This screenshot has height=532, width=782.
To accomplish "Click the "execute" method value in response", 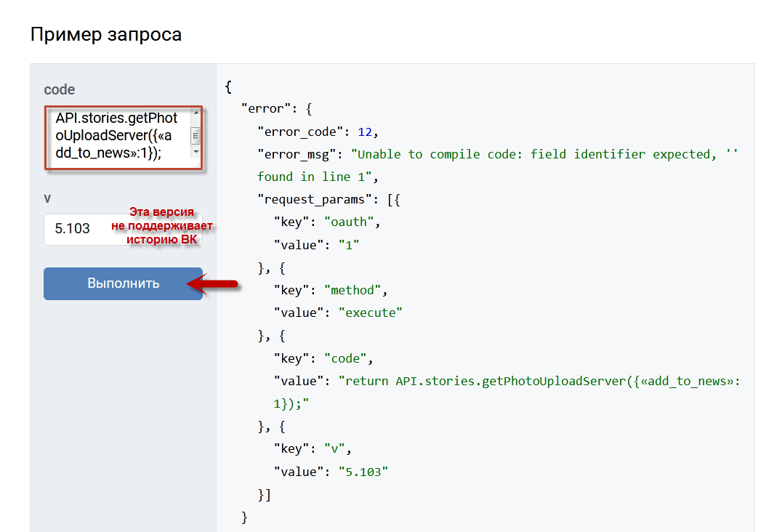I will [x=371, y=313].
